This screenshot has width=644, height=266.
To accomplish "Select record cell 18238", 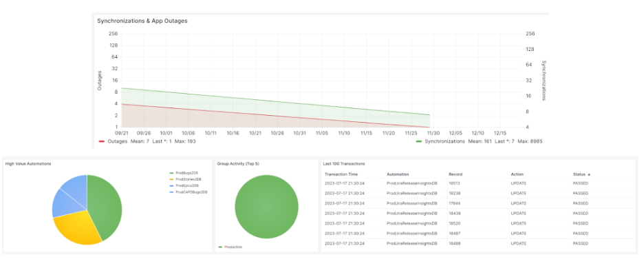I will coord(454,193).
